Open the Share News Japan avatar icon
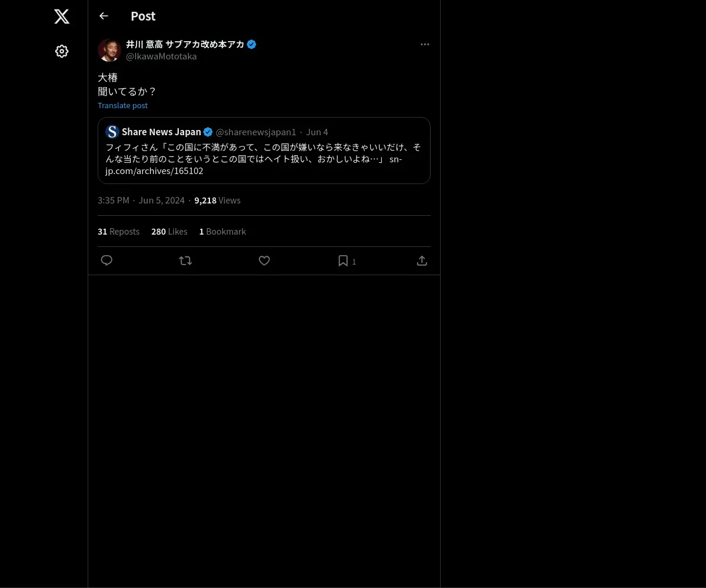The height and width of the screenshot is (588, 706). point(112,132)
